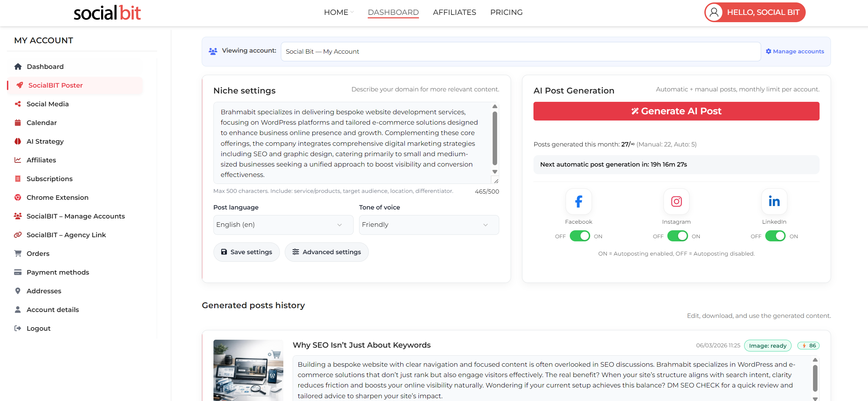Click the Niche settings textarea scrollbar
The width and height of the screenshot is (868, 401).
pyautogui.click(x=495, y=139)
